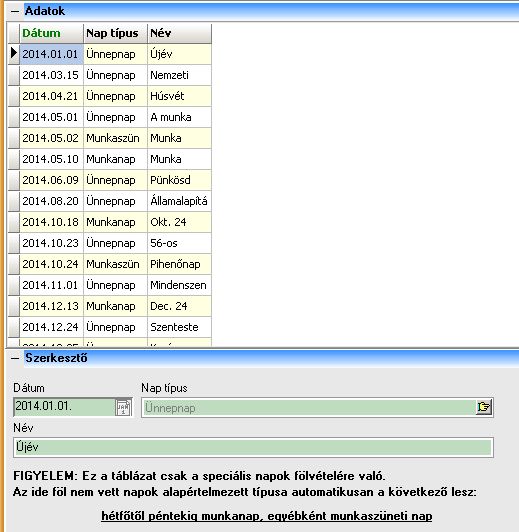Screen dimensions: 519x532
Task: Open the Nap típus lookup folder icon
Action: pyautogui.click(x=483, y=407)
